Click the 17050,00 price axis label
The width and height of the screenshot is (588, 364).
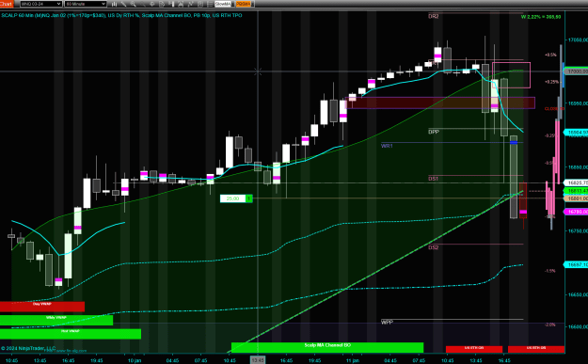578,40
